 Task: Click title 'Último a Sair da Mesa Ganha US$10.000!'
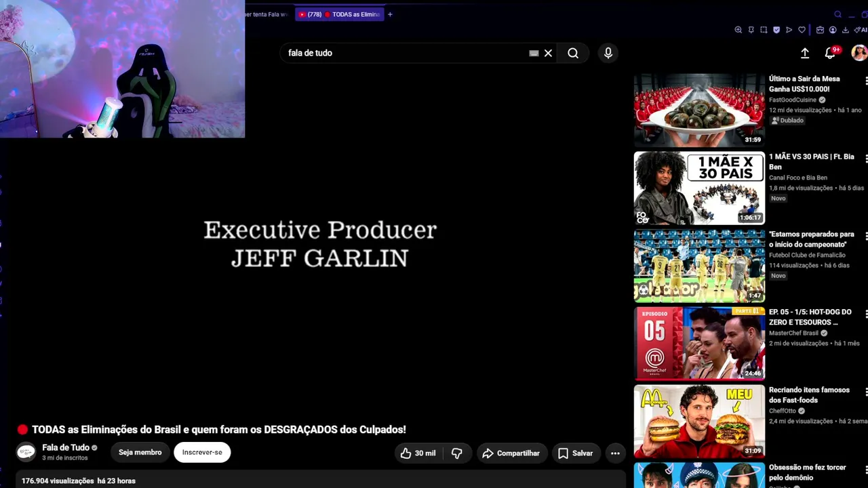[804, 84]
